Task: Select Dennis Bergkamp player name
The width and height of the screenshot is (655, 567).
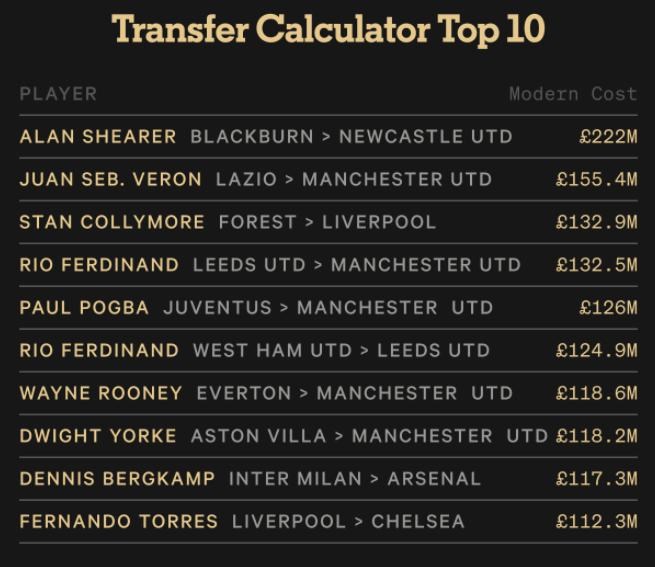Action: [x=117, y=479]
